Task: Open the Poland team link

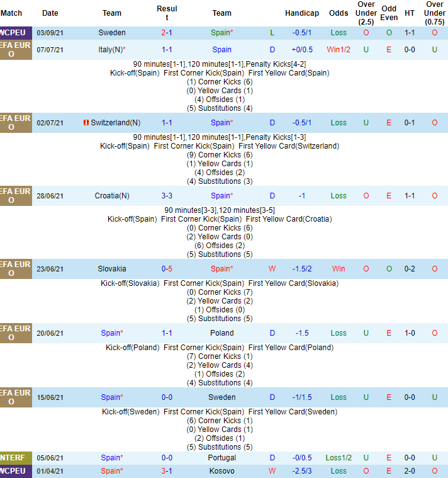Action: 221,333
